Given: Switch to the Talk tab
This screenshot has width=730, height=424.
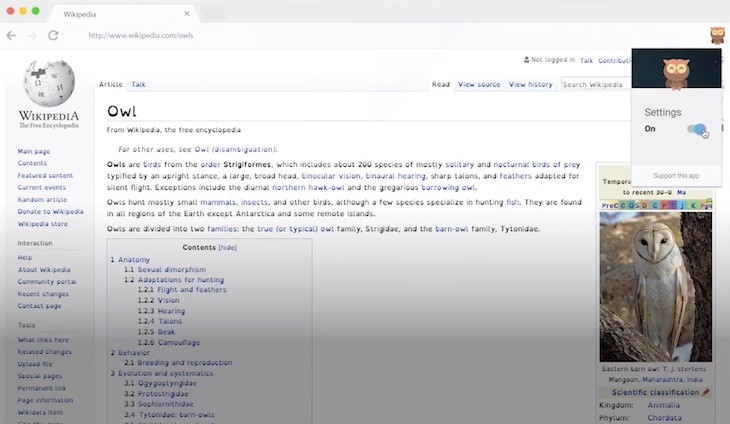Looking at the screenshot, I should tap(138, 84).
